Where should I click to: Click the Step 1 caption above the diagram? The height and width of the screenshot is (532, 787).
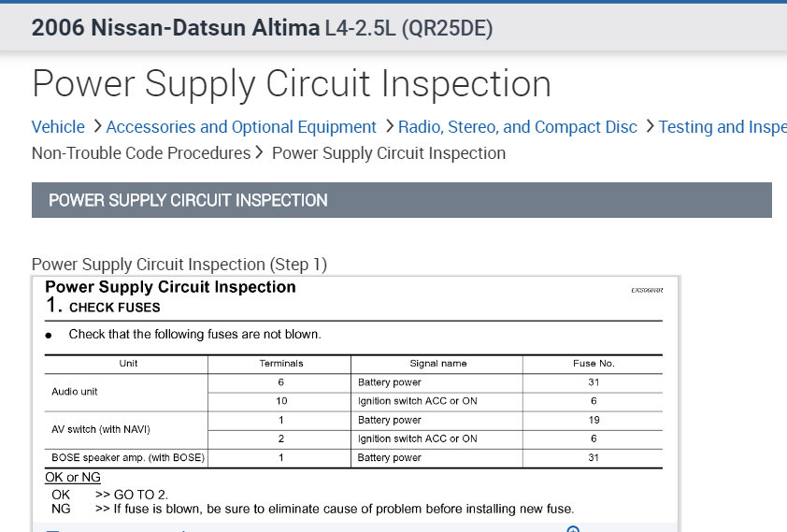(x=179, y=265)
